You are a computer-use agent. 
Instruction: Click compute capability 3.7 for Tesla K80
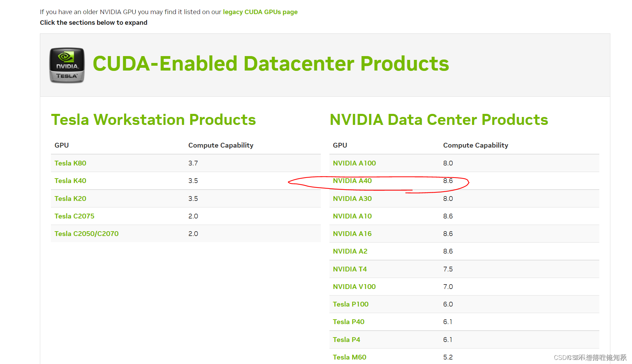tap(193, 163)
